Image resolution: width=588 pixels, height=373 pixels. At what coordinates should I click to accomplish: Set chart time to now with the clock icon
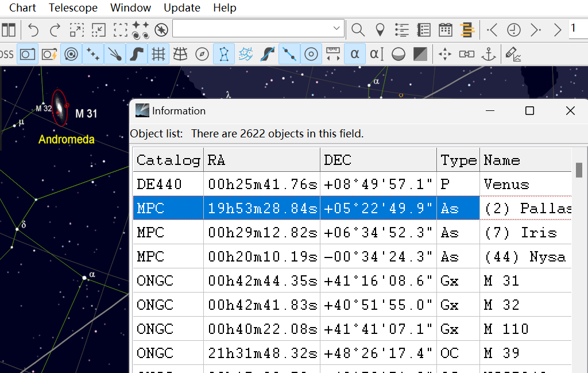pos(513,30)
